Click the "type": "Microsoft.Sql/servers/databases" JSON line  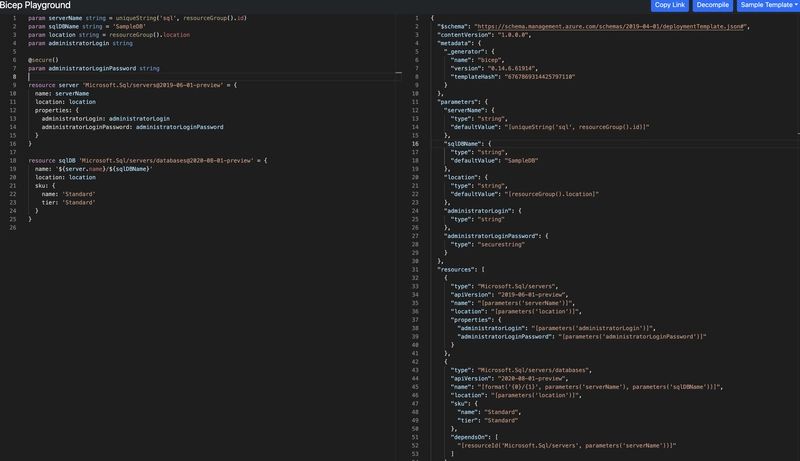pos(521,370)
